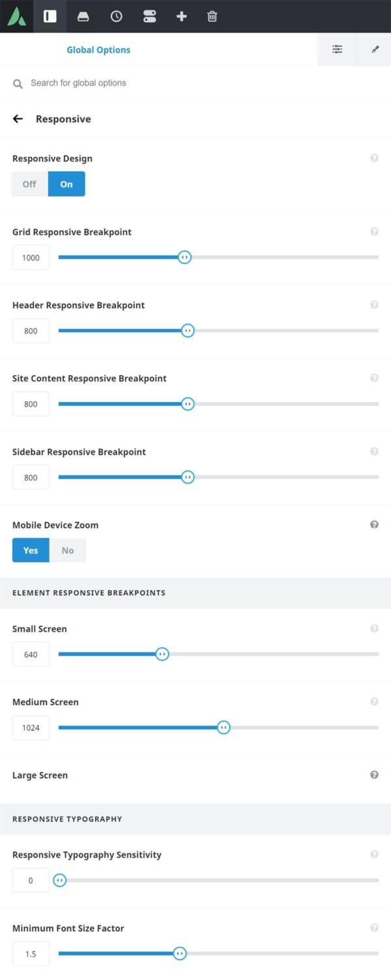Click the history clock icon
391x980 pixels.
pyautogui.click(x=116, y=17)
